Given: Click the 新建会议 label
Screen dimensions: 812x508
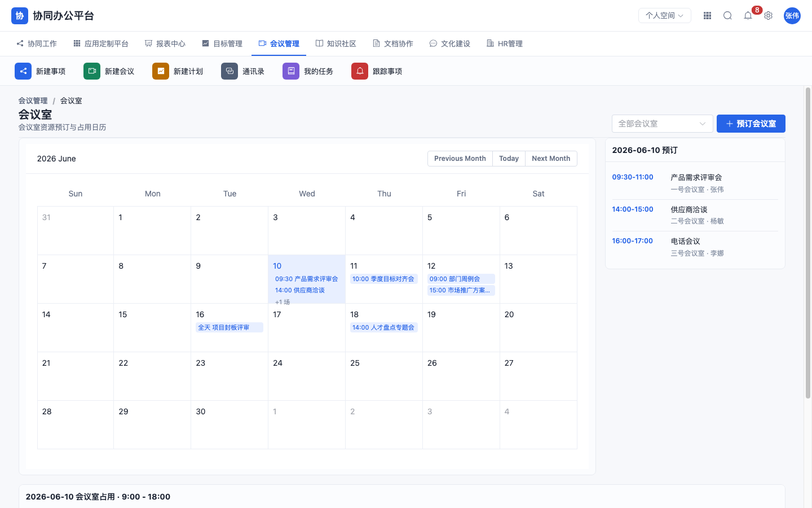Looking at the screenshot, I should 120,71.
